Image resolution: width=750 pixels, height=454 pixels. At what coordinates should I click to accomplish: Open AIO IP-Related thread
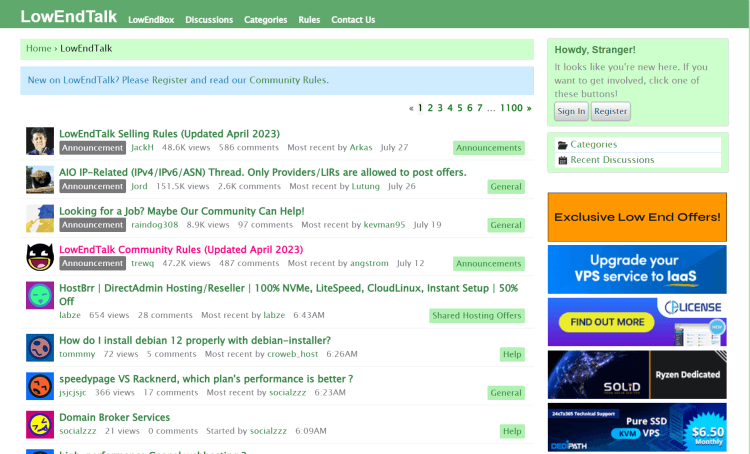coord(263,172)
